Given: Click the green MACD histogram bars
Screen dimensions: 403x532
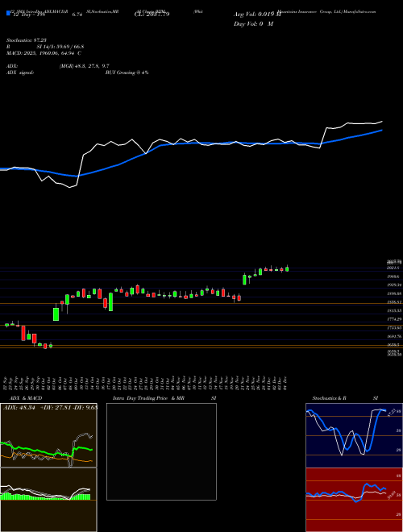Looking at the screenshot, I should (45, 497).
